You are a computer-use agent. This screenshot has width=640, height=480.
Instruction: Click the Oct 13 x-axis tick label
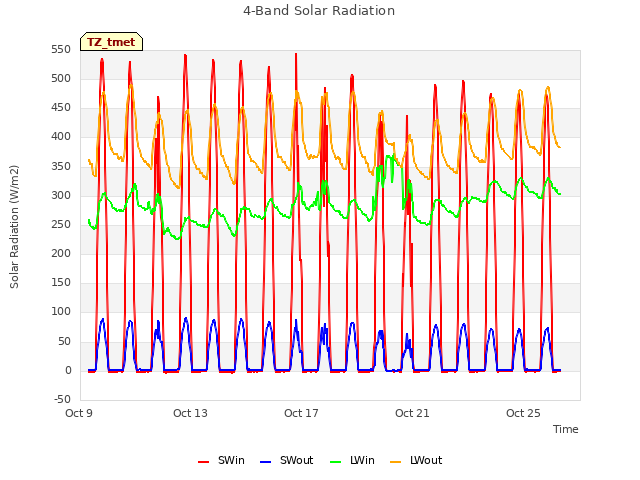(x=190, y=413)
